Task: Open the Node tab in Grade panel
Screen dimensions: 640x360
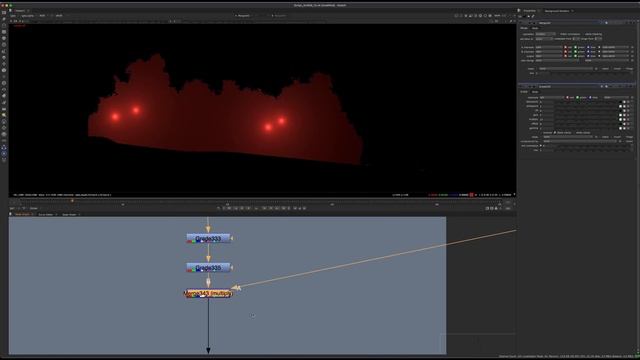Action: tap(535, 92)
